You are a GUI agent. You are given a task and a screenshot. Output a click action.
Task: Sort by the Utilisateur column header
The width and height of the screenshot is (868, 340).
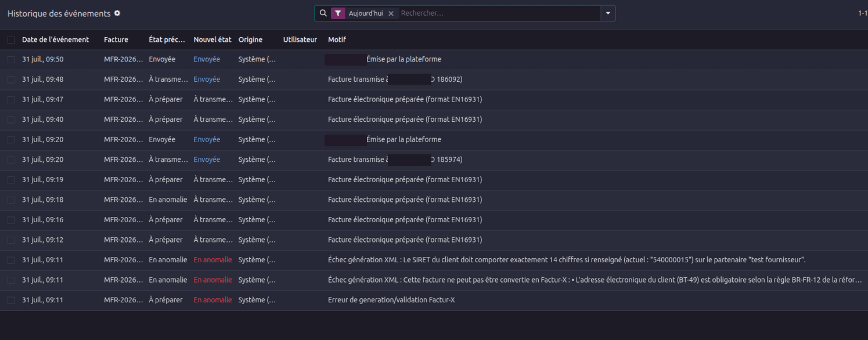pos(300,39)
